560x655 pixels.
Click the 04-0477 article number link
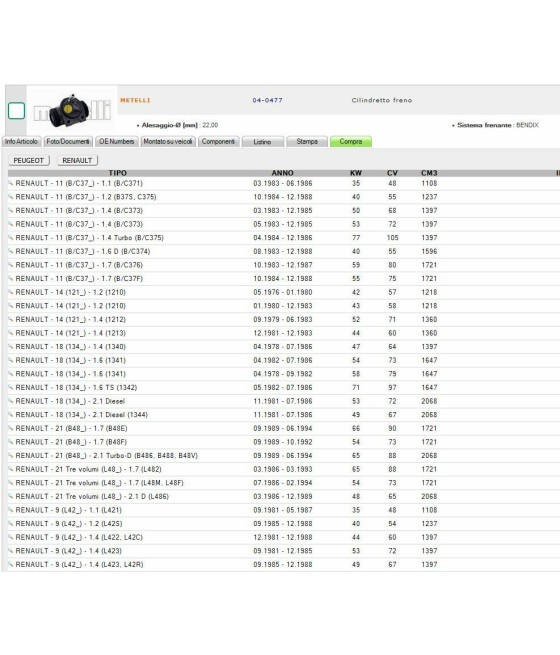pyautogui.click(x=267, y=100)
